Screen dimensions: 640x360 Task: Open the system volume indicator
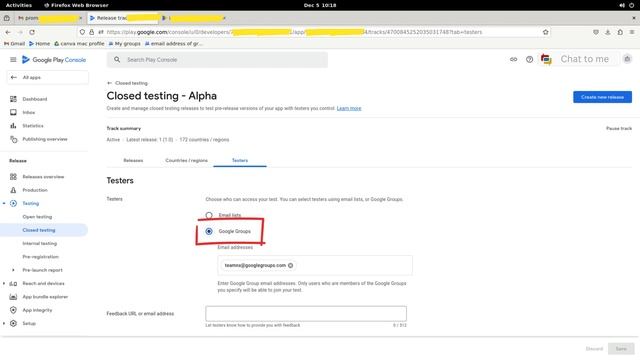pyautogui.click(x=622, y=5)
